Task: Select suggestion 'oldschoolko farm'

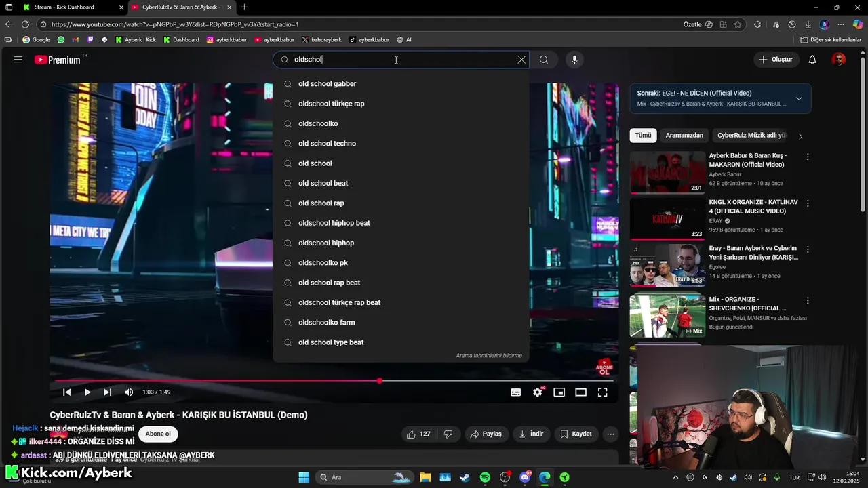Action: pos(401,323)
